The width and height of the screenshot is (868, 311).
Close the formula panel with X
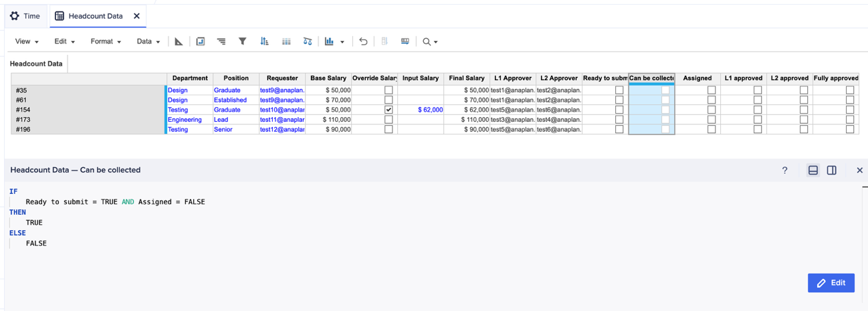(860, 171)
